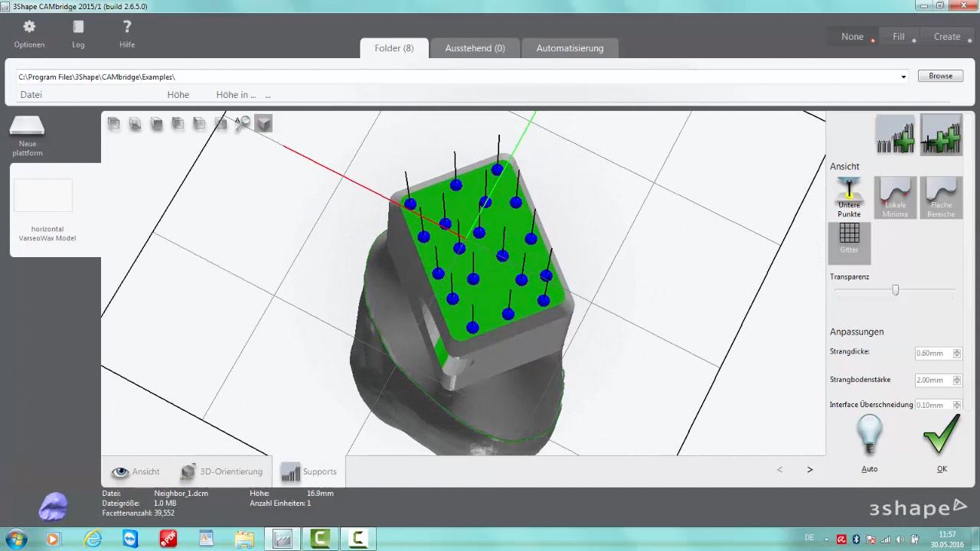This screenshot has width=980, height=551.
Task: Click the Strangbodenstärke value field
Action: tap(933, 380)
